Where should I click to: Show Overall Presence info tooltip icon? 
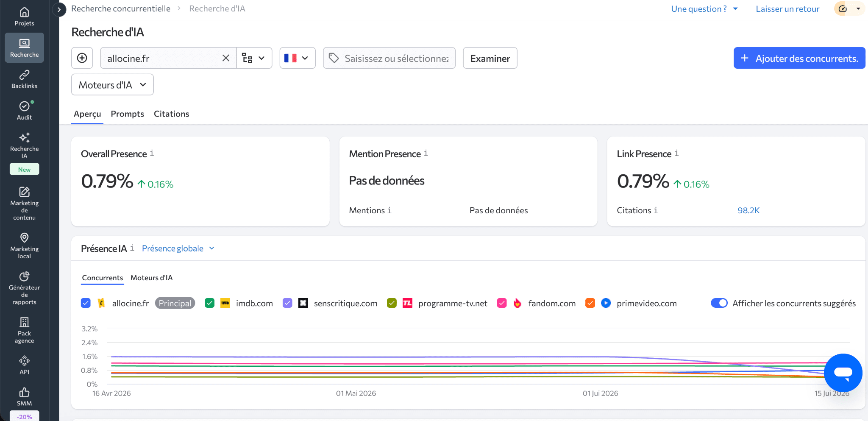coord(152,153)
